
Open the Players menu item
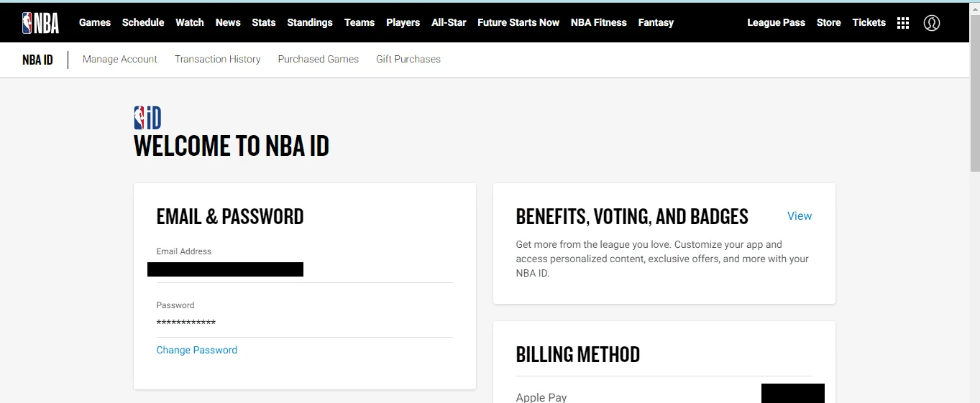coord(403,22)
